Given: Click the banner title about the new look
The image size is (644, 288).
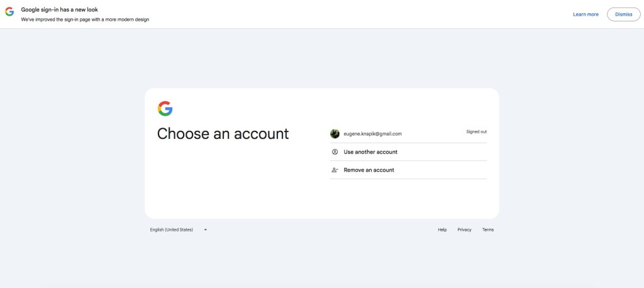Looking at the screenshot, I should [x=59, y=9].
